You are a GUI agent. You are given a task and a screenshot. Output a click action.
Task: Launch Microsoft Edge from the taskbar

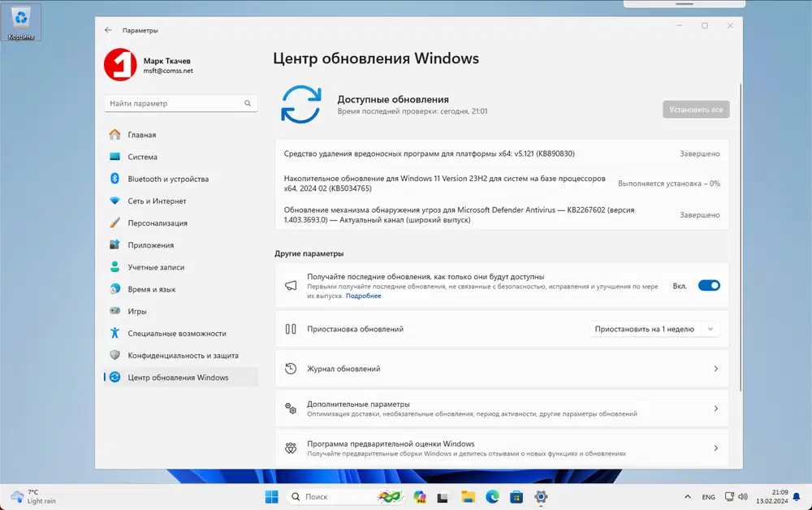(x=492, y=497)
